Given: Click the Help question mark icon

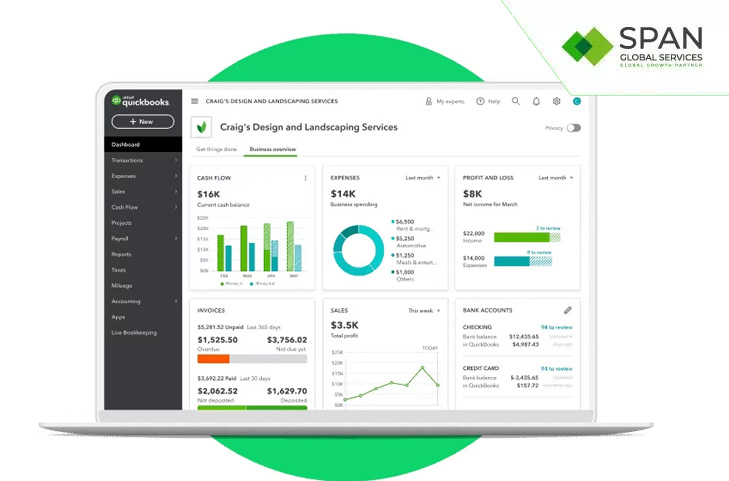Looking at the screenshot, I should 480,101.
